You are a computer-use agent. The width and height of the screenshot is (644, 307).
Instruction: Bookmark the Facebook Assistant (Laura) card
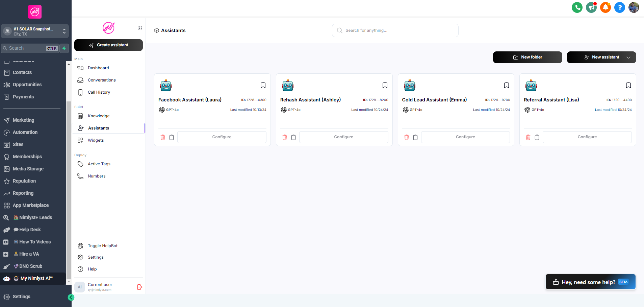(263, 85)
